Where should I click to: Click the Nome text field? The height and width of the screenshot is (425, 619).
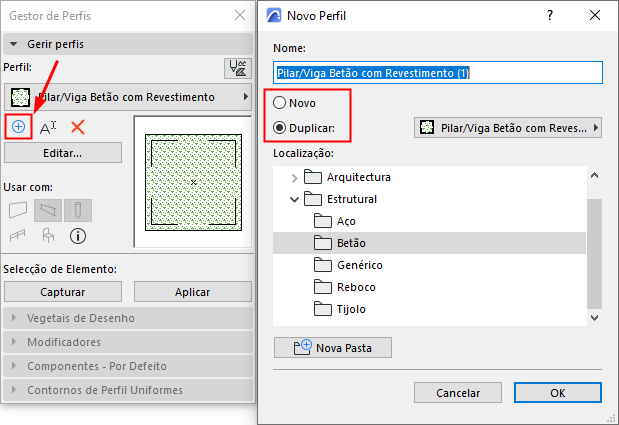pyautogui.click(x=438, y=73)
